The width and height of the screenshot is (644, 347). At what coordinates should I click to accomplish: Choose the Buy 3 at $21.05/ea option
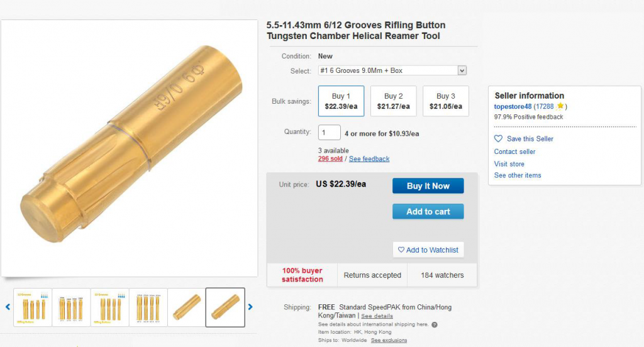(x=446, y=101)
